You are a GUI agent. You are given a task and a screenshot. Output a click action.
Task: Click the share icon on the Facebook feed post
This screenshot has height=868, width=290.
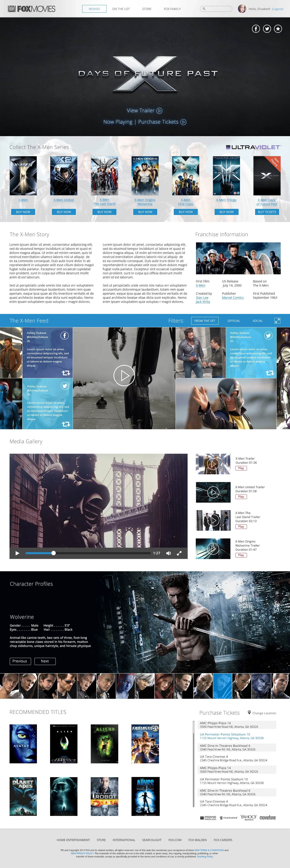(x=66, y=373)
